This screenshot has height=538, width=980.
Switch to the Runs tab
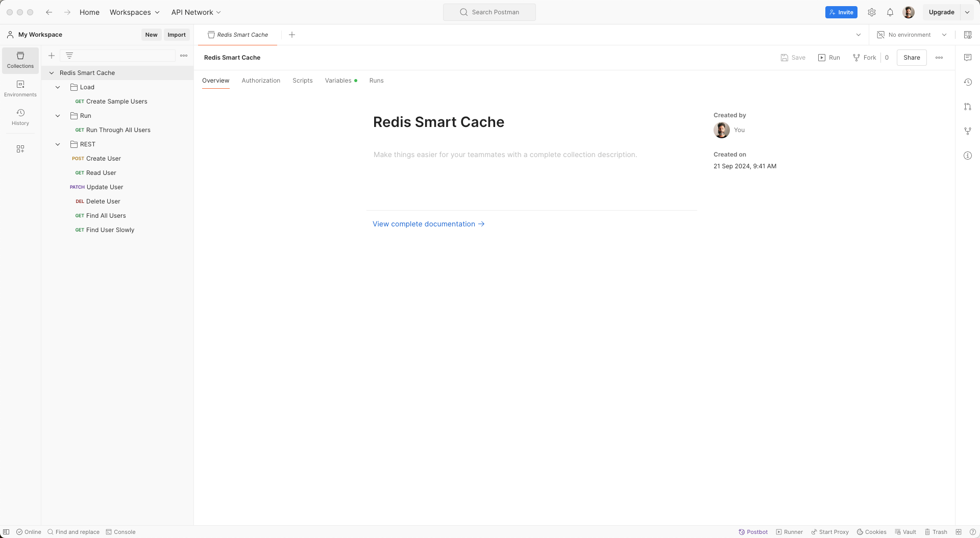point(376,81)
